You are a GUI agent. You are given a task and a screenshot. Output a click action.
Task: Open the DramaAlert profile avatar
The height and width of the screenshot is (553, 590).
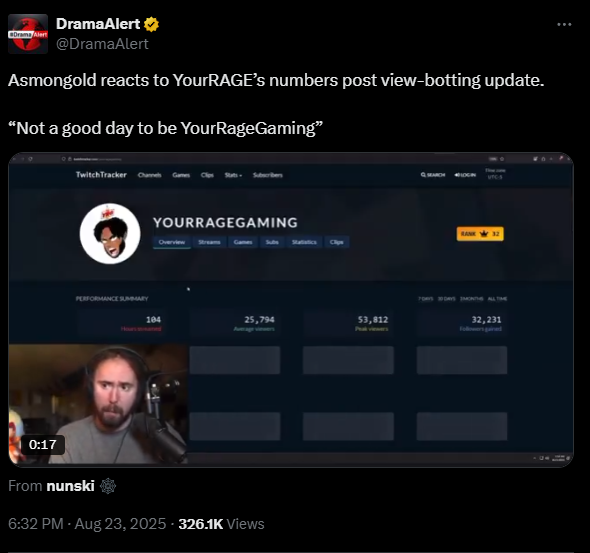coord(28,34)
